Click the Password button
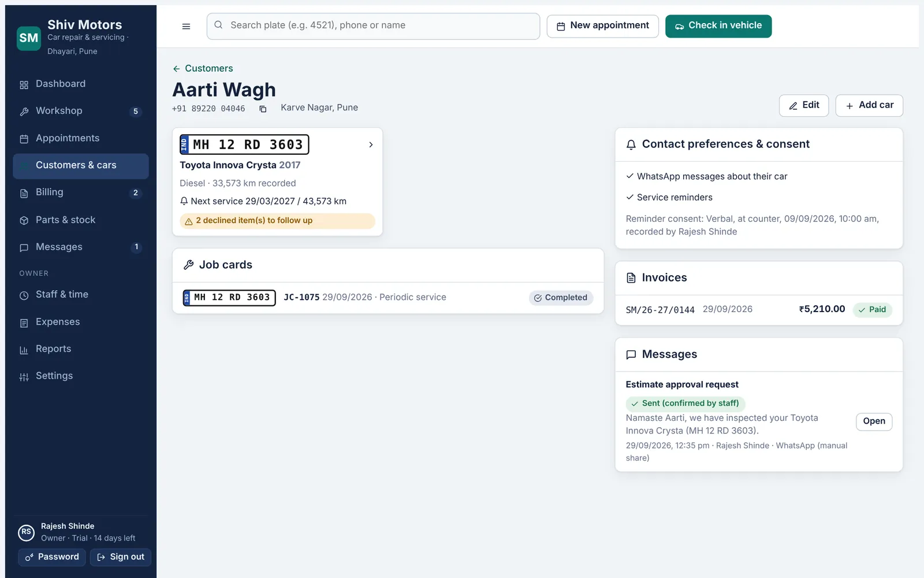The image size is (924, 578). coord(52,557)
